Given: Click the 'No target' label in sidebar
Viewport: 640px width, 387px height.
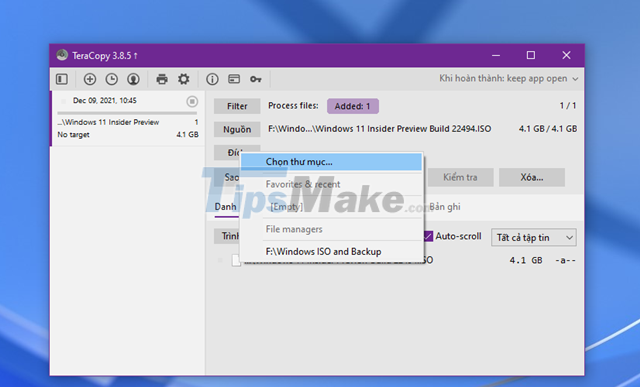Looking at the screenshot, I should (73, 135).
